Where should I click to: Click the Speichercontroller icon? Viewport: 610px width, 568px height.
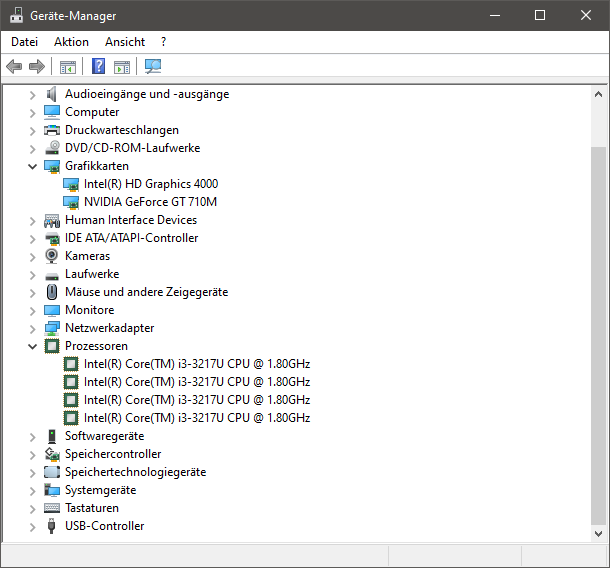click(52, 454)
